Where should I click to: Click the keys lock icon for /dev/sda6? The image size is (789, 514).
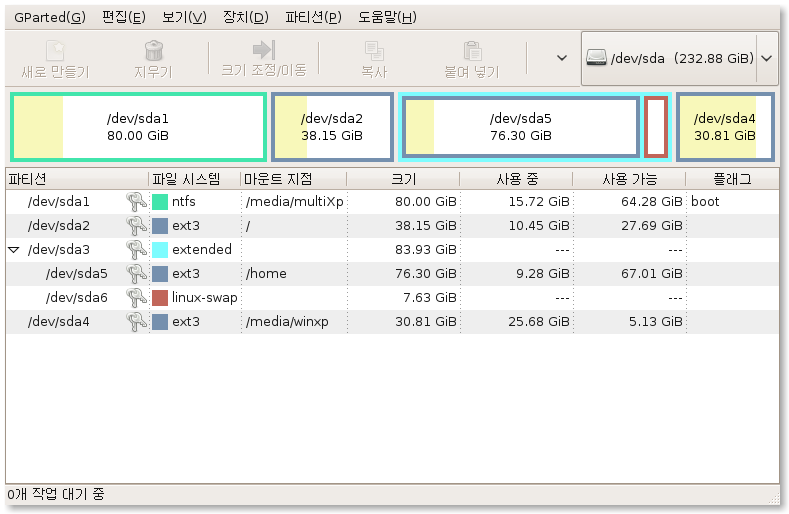coord(136,298)
